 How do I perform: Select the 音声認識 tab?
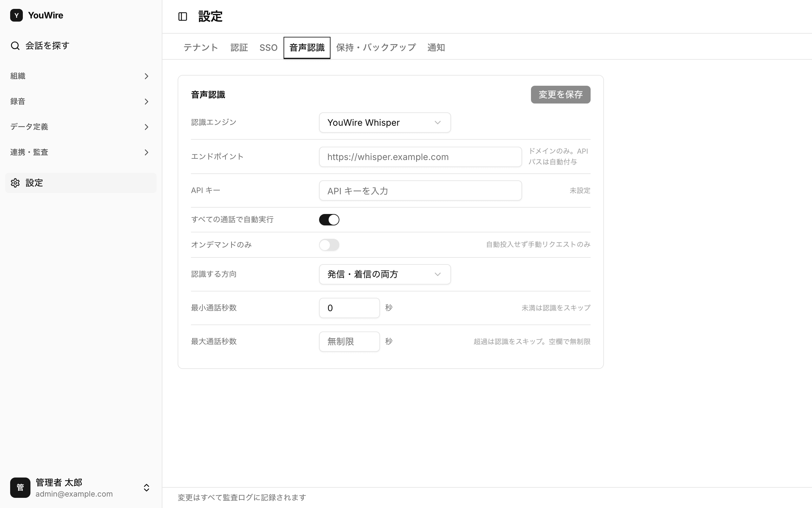[x=307, y=48]
